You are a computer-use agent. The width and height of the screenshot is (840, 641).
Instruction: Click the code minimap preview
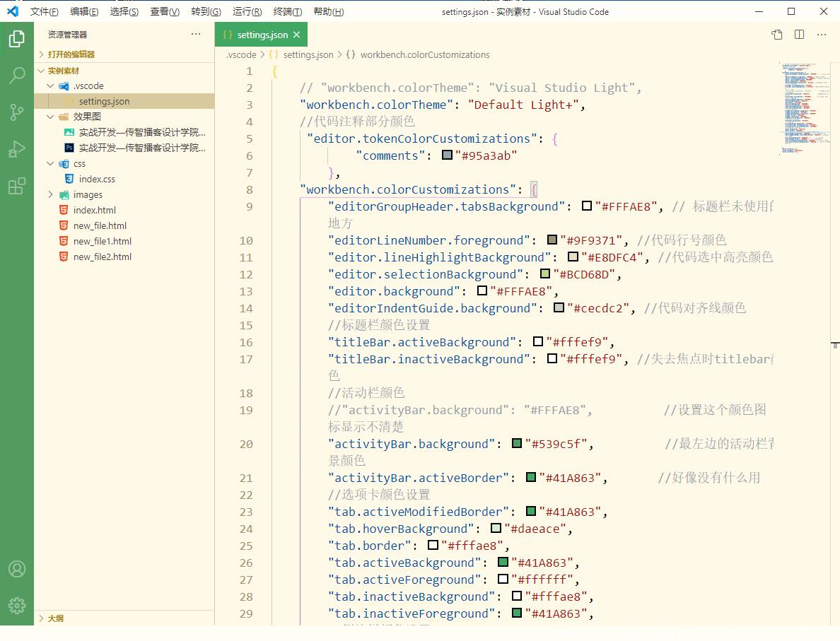(x=805, y=110)
